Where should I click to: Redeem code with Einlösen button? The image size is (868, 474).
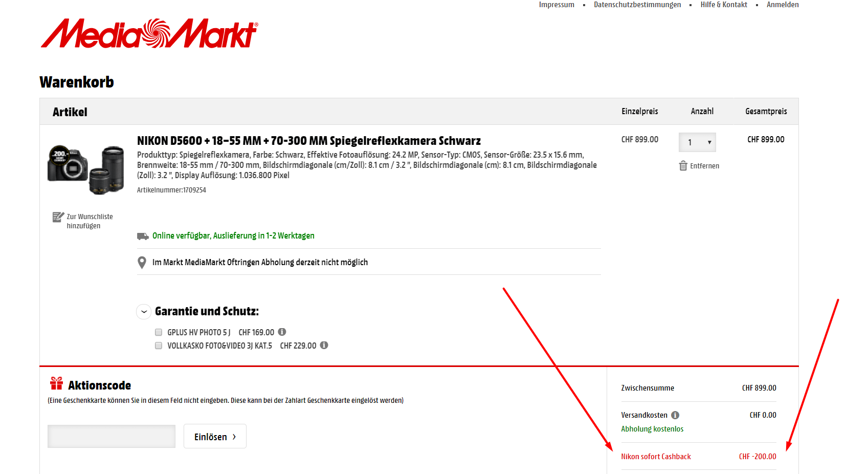tap(215, 436)
